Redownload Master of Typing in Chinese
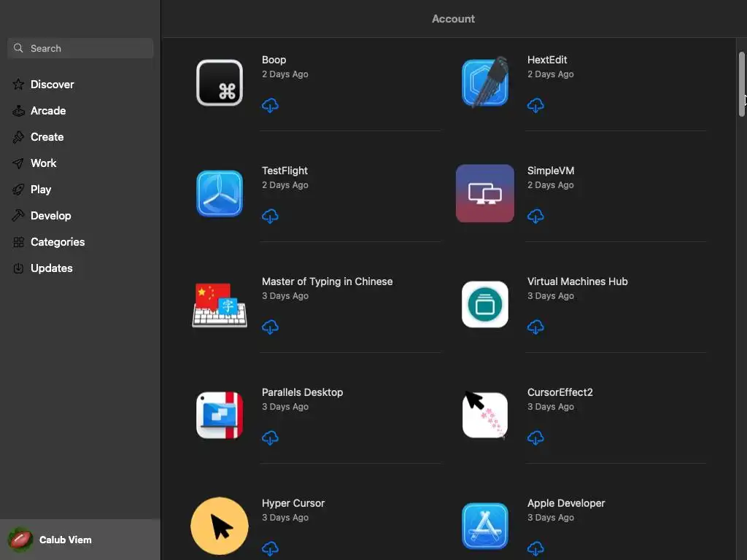The height and width of the screenshot is (560, 747). click(x=270, y=327)
